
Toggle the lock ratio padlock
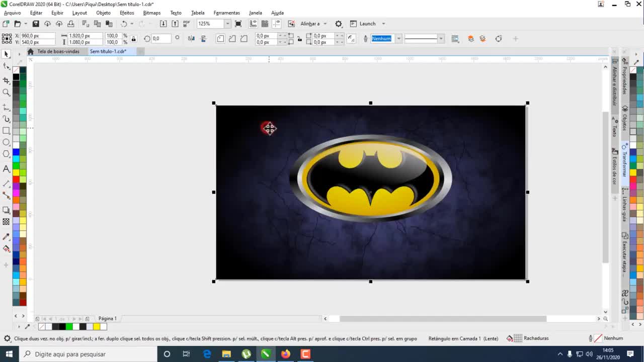(133, 39)
